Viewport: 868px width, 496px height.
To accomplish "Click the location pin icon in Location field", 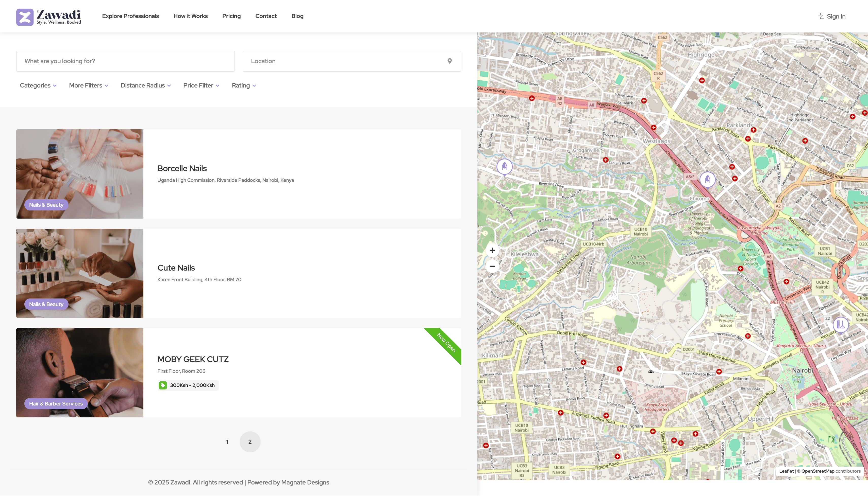I will (x=449, y=61).
